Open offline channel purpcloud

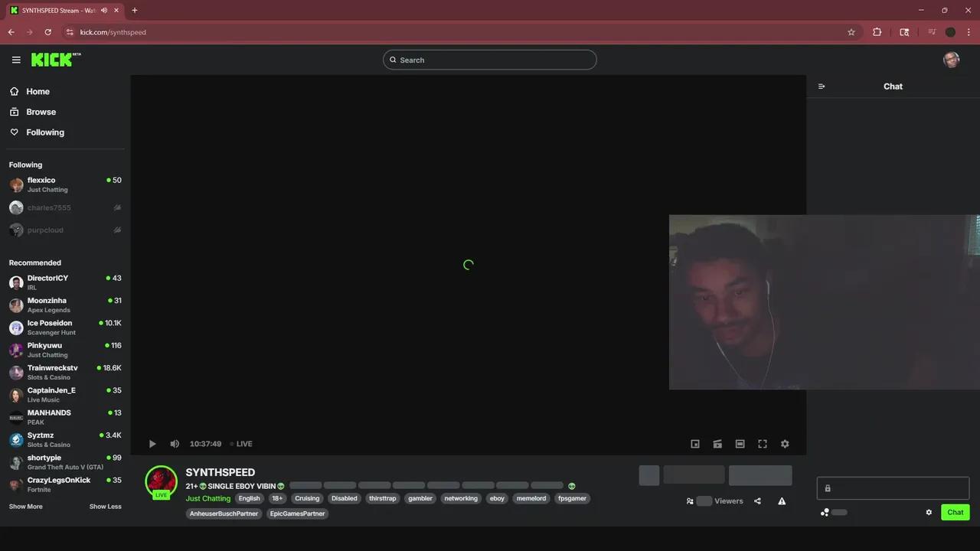(66, 230)
